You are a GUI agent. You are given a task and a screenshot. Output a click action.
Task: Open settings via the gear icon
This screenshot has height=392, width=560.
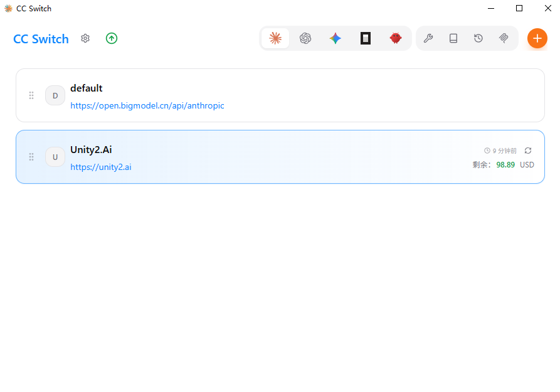pyautogui.click(x=85, y=38)
